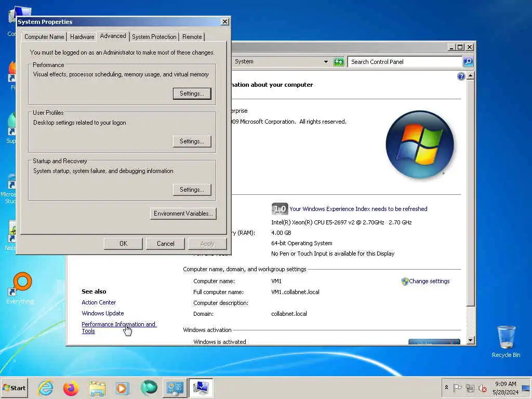
Task: Click the Intel Xeon processor text
Action: coord(341,222)
